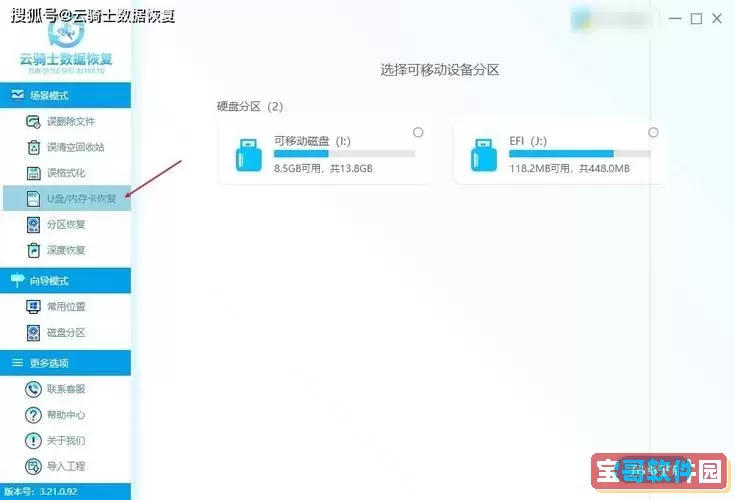735x500 pixels.
Task: Click the USB drive icon for 可移动磁盘 (I:)
Action: click(248, 155)
